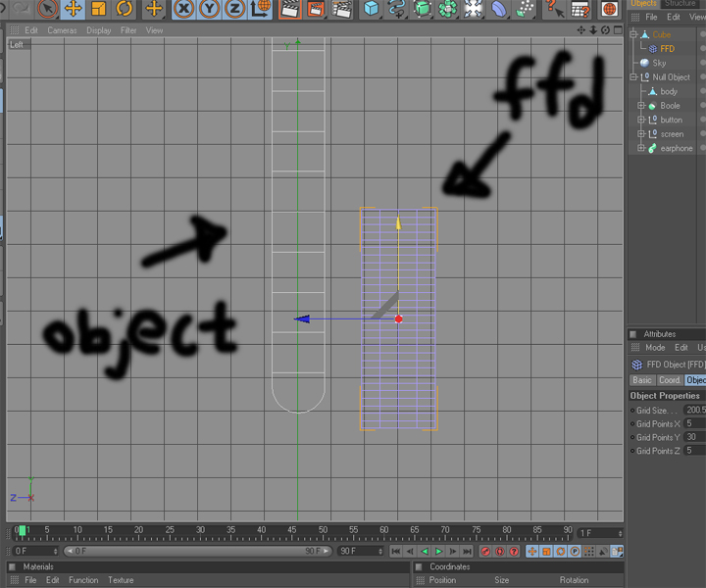Open the viewport Filter menu
This screenshot has width=706, height=588.
pyautogui.click(x=128, y=30)
